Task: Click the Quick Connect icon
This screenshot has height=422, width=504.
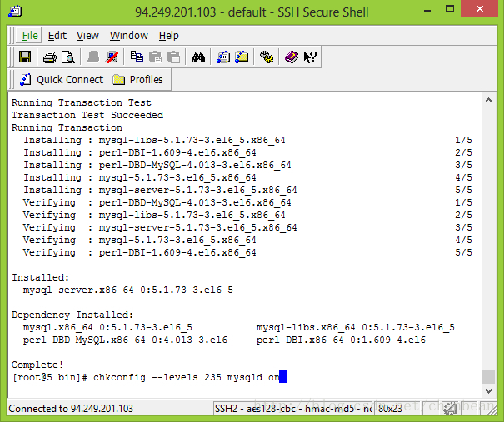Action: 25,80
